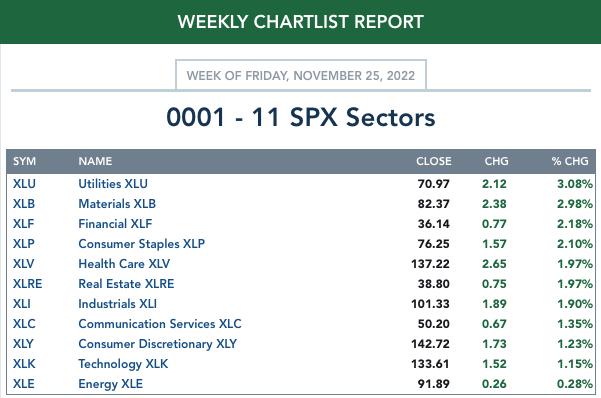Click the CHG column header
Screen dimensions: 601x398
pyautogui.click(x=496, y=161)
